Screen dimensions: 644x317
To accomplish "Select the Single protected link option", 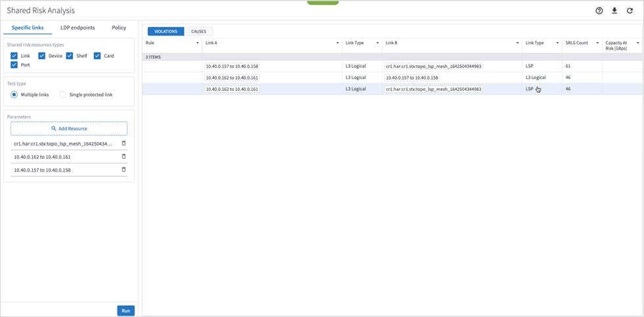I will (62, 95).
